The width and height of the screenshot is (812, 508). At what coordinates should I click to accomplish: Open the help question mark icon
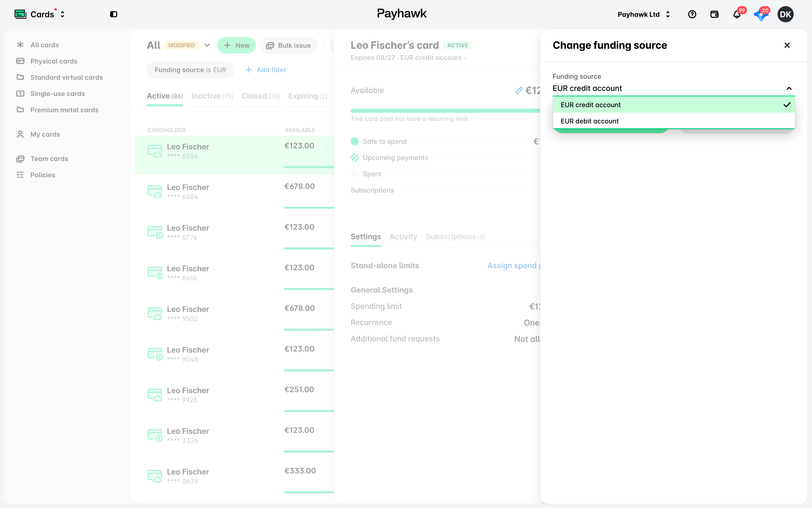(692, 14)
